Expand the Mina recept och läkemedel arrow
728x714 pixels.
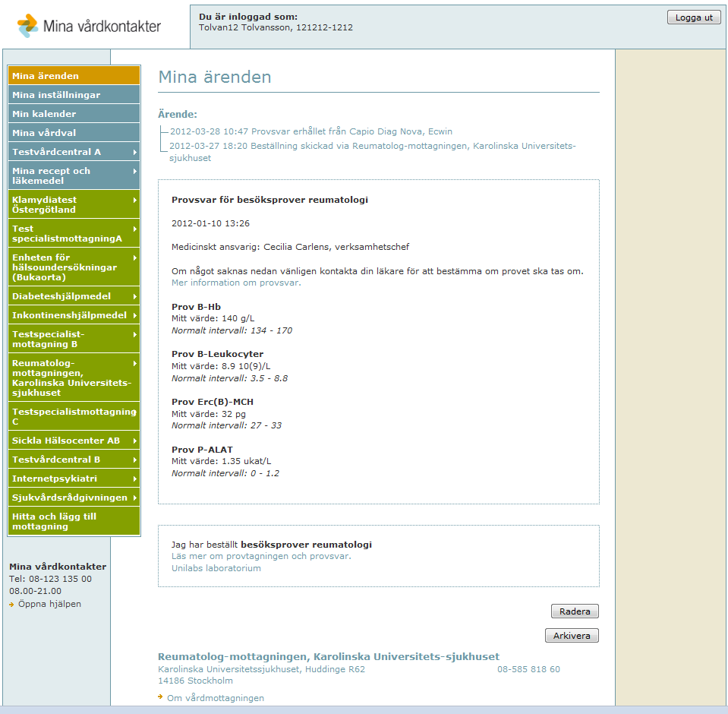coord(134,171)
